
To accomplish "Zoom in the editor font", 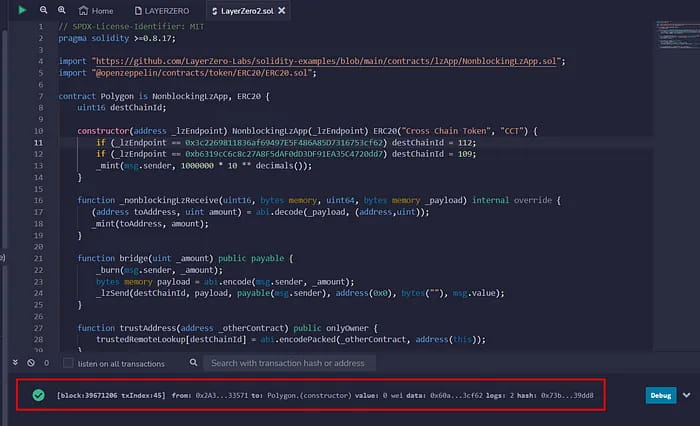I will 62,10.
